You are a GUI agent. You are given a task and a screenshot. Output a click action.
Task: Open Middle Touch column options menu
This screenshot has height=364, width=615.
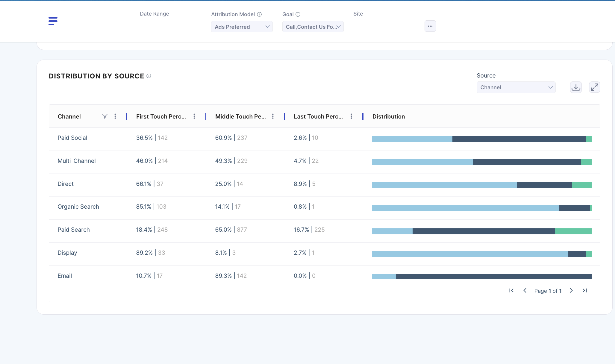273,116
